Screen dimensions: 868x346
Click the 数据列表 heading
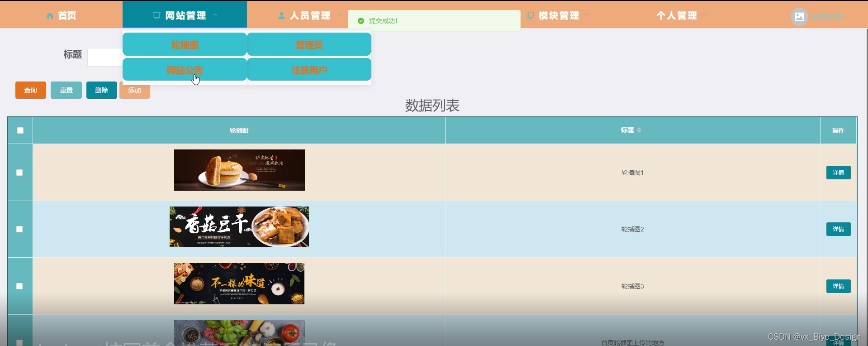point(432,106)
